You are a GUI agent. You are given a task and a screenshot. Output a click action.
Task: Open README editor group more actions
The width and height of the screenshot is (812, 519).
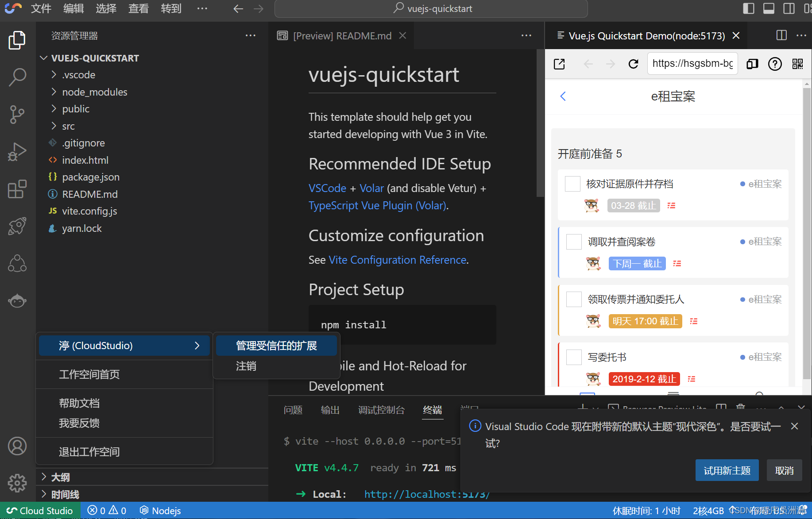(526, 35)
